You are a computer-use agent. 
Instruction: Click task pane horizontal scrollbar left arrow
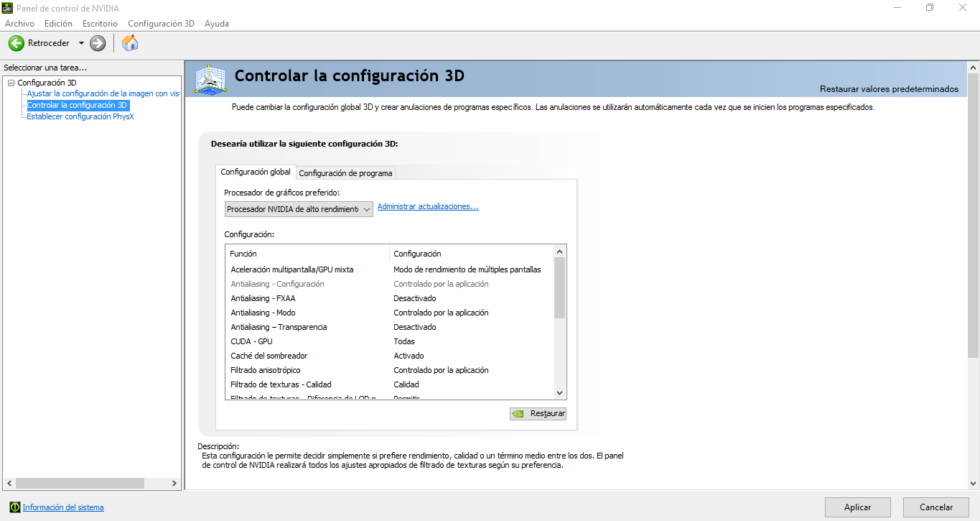click(x=9, y=484)
